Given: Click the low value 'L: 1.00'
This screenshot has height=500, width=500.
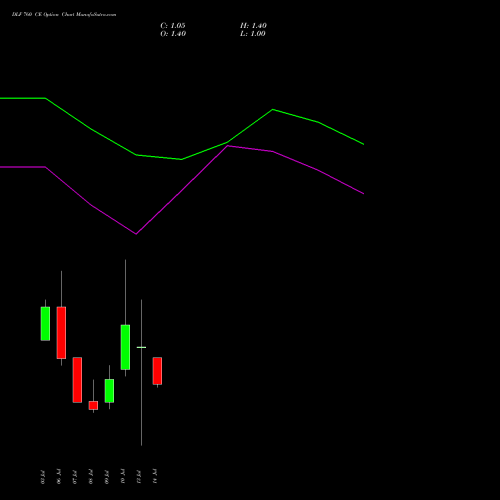Looking at the screenshot, I should pos(253,34).
